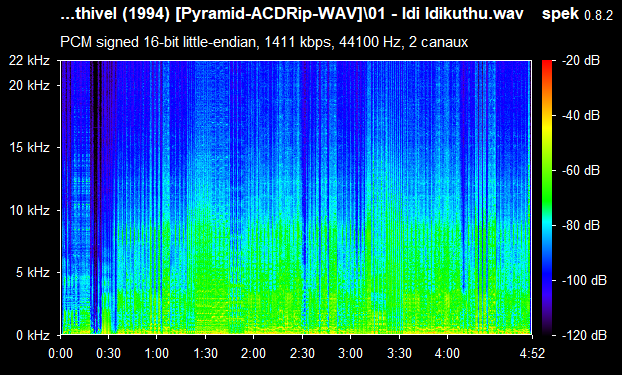Click the 0:30 time axis label
The image size is (622, 375).
click(108, 353)
